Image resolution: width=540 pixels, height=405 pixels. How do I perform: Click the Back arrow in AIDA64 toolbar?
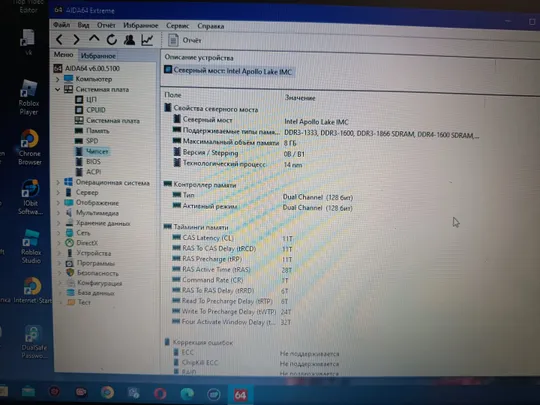point(59,39)
